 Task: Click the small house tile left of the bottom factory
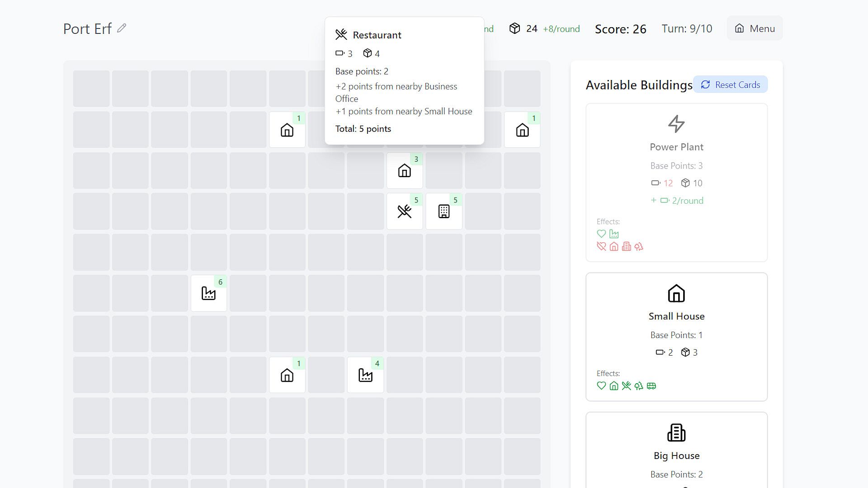click(x=287, y=375)
